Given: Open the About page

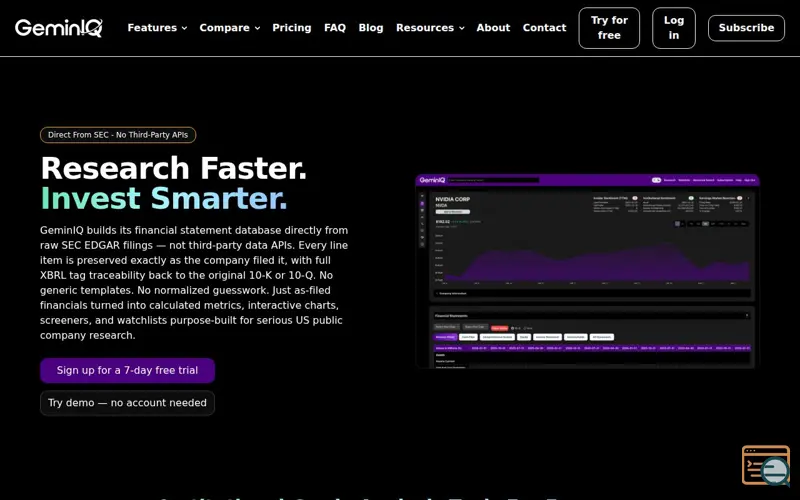Looking at the screenshot, I should 493,28.
